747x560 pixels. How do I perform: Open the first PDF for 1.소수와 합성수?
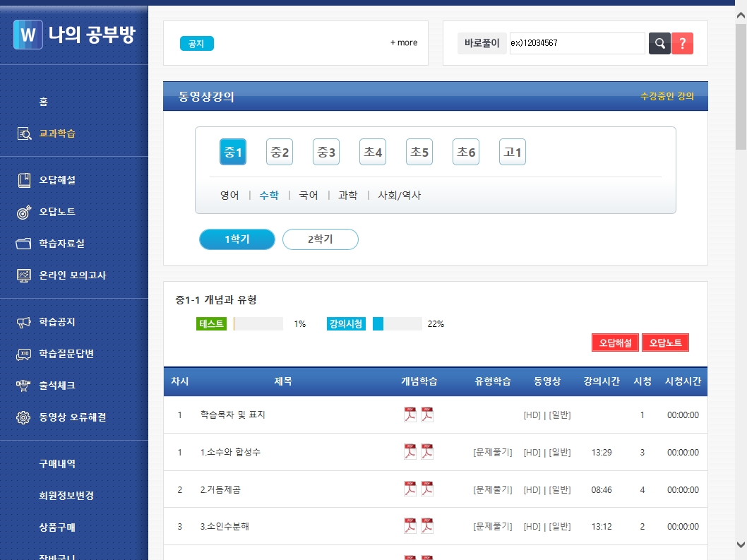[x=410, y=451]
